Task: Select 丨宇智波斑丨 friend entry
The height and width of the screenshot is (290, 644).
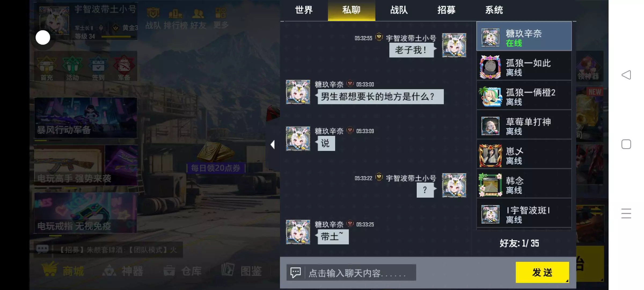Action: [524, 215]
